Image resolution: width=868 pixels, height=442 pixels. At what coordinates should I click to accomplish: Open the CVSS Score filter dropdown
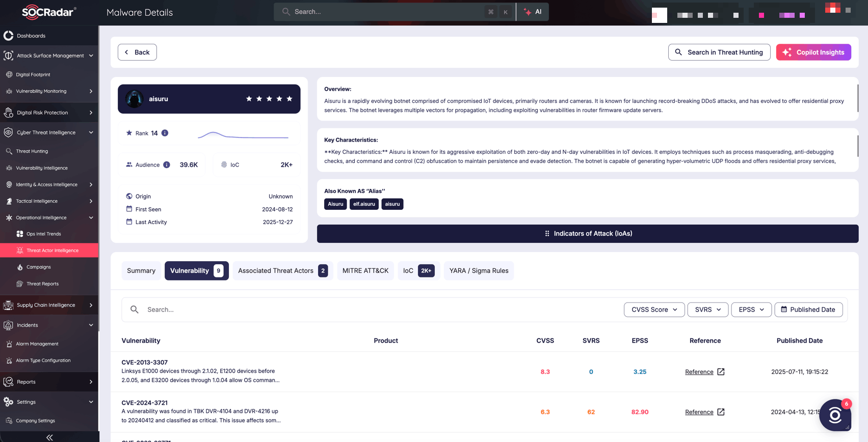pos(654,310)
